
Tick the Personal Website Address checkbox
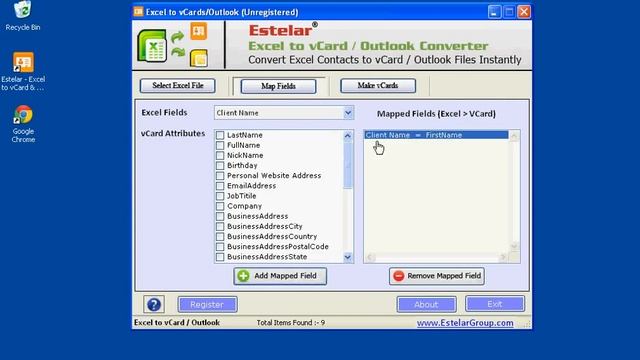tap(220, 176)
